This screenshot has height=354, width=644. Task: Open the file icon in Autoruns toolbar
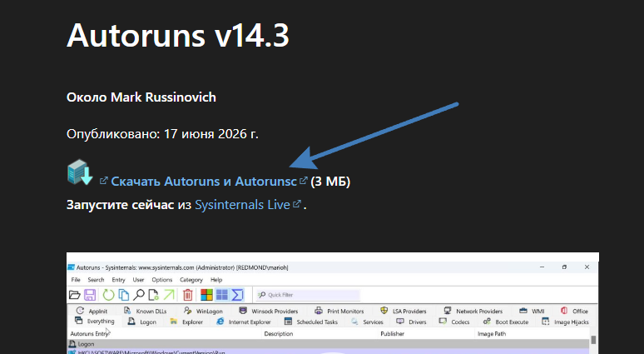74,295
